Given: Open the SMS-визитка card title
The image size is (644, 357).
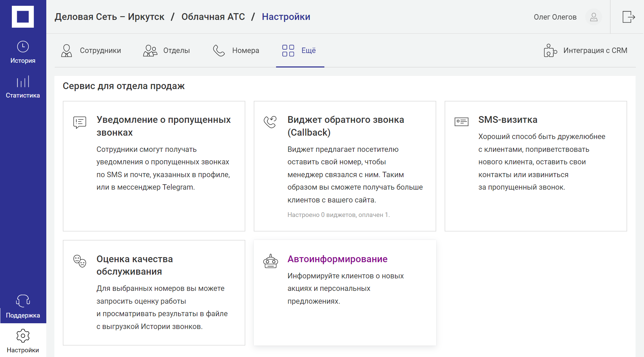Looking at the screenshot, I should (x=507, y=120).
